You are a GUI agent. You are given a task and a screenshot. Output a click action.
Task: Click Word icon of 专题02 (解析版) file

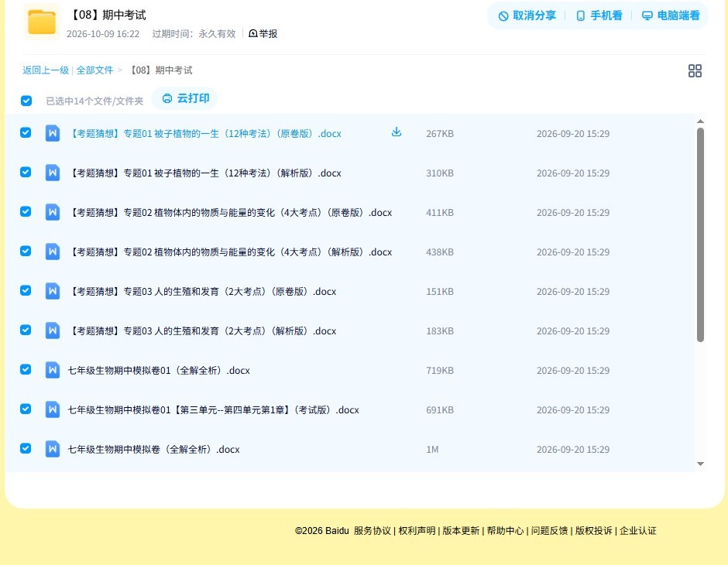pos(53,252)
